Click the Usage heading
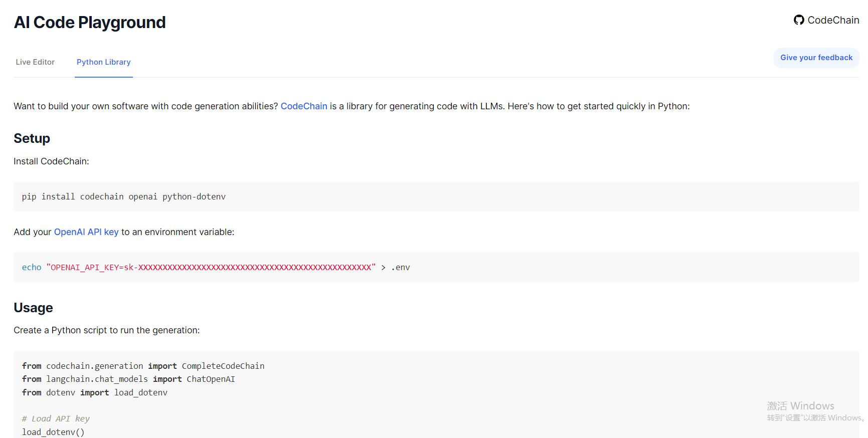868x438 pixels. (x=33, y=308)
